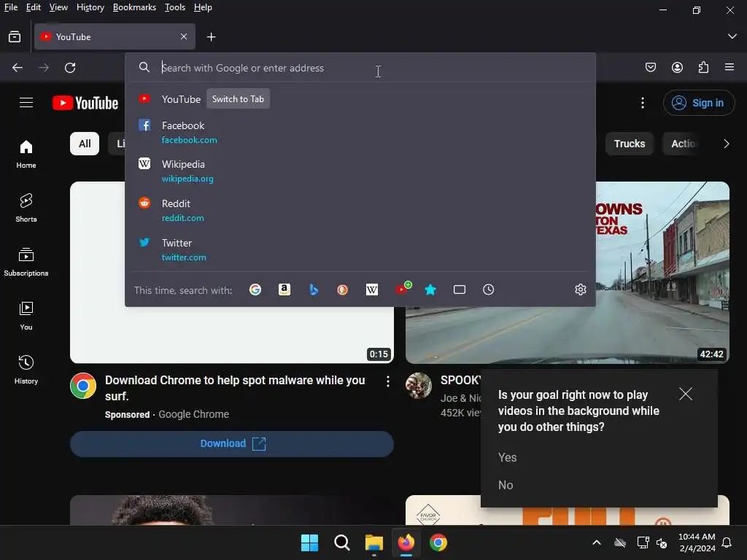Open the Tools menu
747x560 pixels.
pos(175,7)
